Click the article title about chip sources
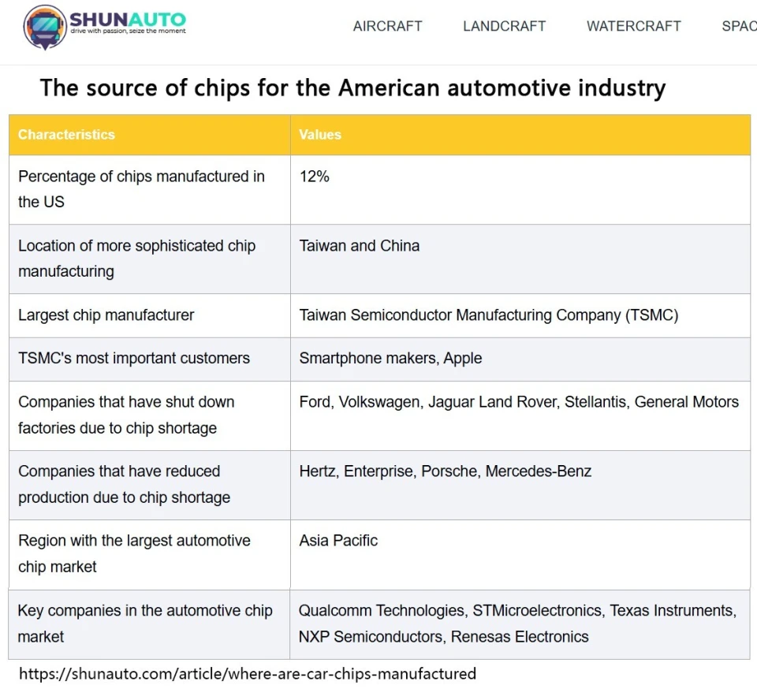Screen dimensions: 757x700 353,87
